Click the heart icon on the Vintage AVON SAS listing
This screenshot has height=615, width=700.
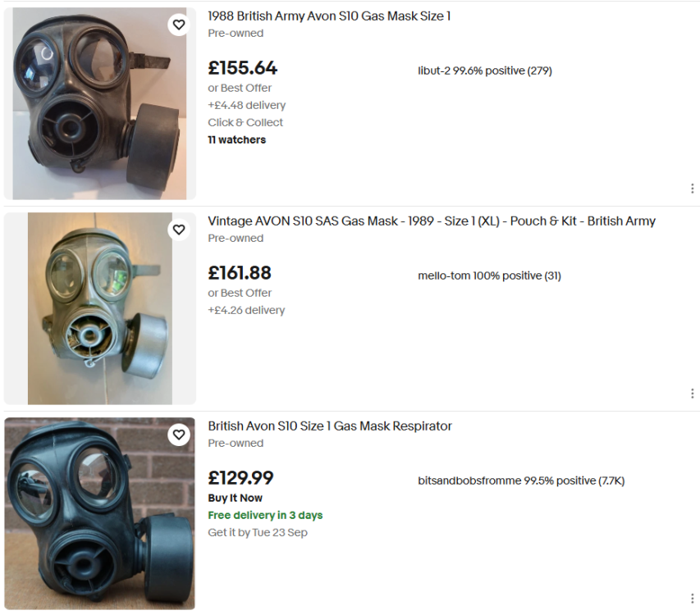point(179,230)
